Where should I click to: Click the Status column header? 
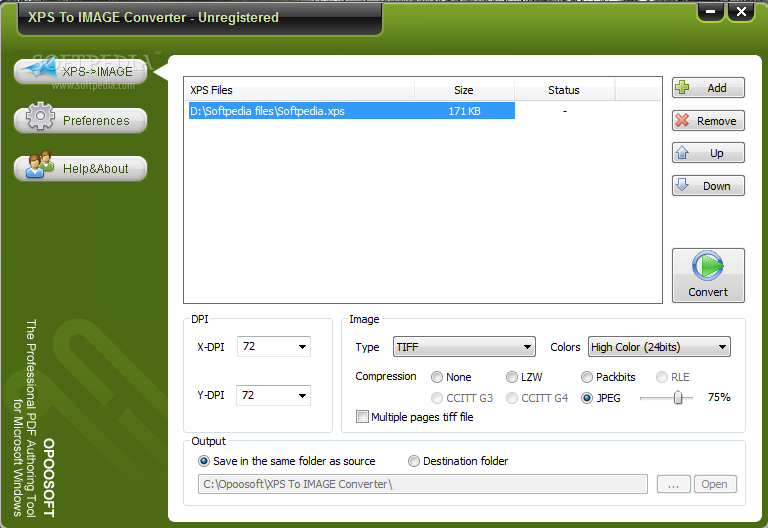pyautogui.click(x=564, y=90)
